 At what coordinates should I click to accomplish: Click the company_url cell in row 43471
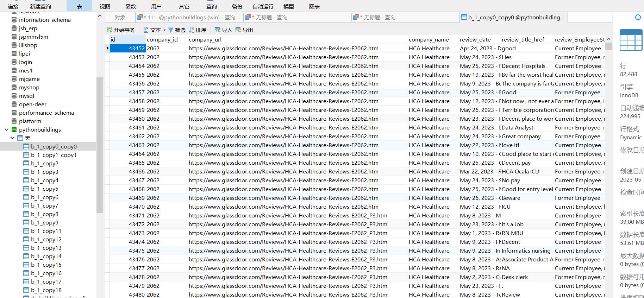[298, 215]
